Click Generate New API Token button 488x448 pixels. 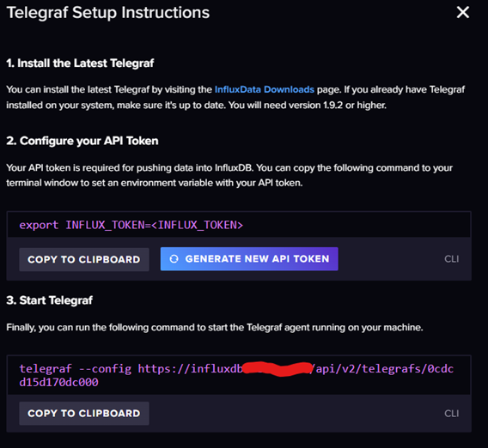[249, 258]
